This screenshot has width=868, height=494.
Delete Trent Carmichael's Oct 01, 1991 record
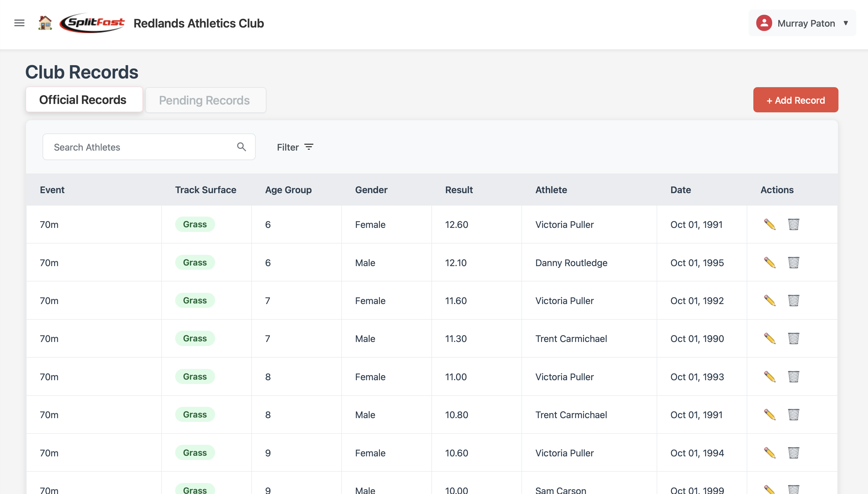coord(793,414)
